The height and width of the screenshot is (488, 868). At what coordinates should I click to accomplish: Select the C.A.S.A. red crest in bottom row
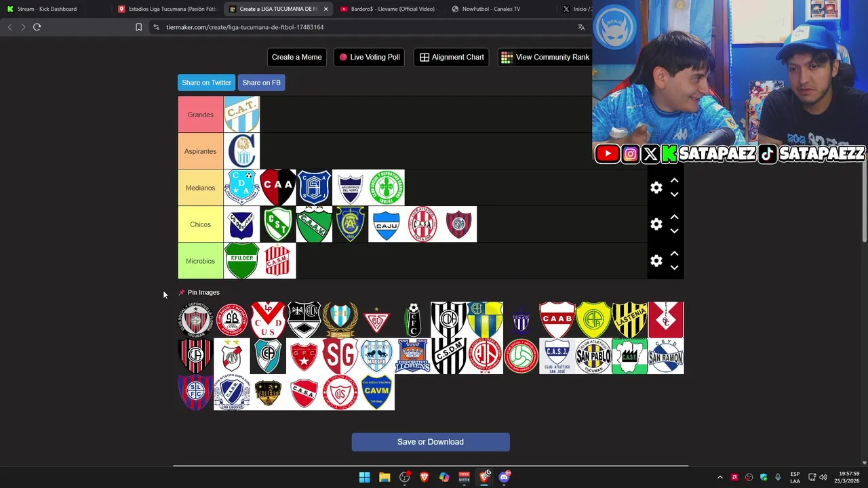304,392
